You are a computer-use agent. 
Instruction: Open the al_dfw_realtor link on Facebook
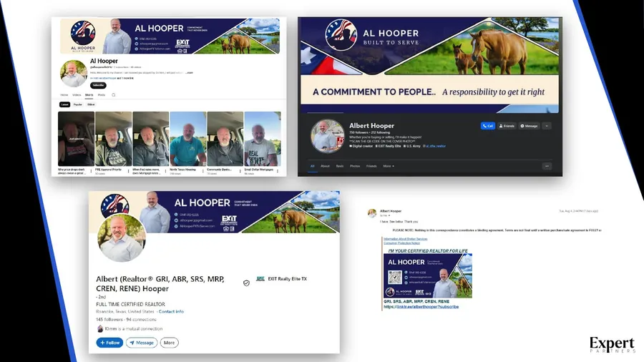click(x=435, y=146)
